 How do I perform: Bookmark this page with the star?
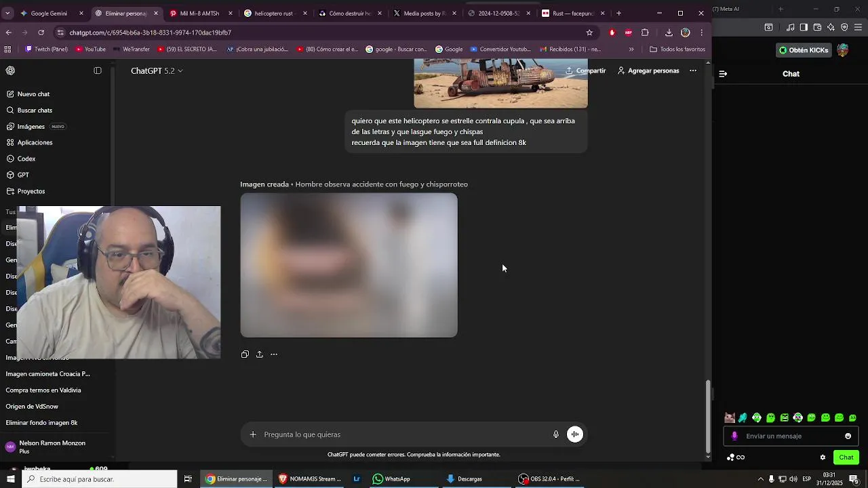pyautogui.click(x=589, y=33)
